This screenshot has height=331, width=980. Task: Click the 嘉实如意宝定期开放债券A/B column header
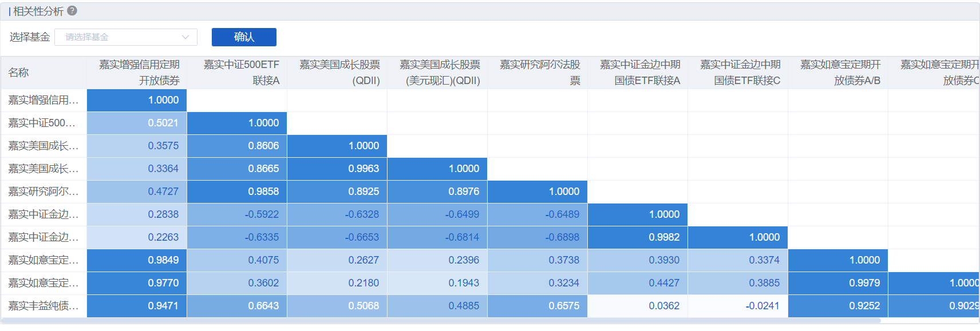tap(840, 73)
